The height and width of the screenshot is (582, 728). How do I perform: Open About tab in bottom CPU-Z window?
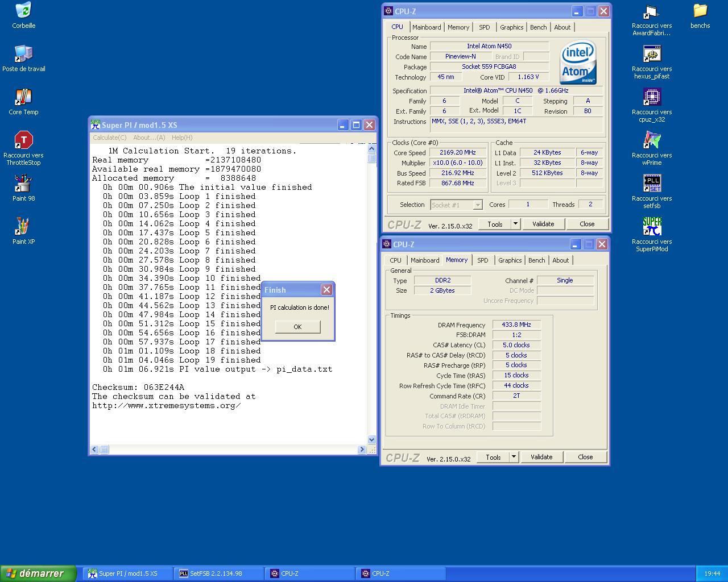tap(560, 260)
